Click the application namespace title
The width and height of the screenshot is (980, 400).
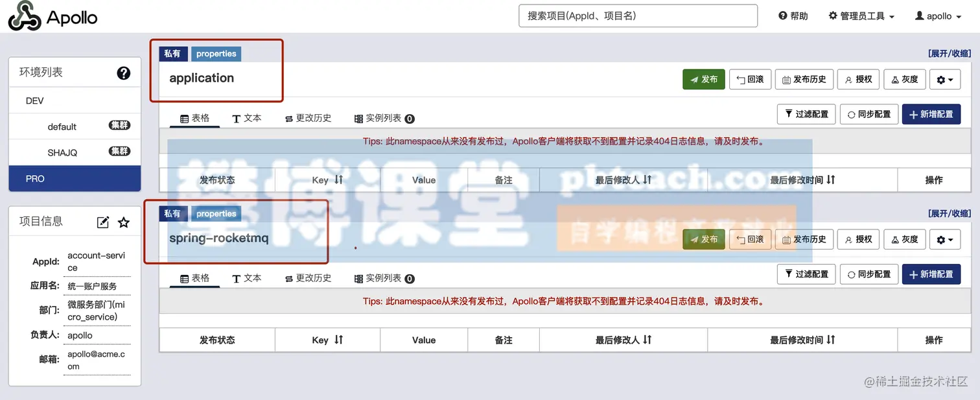pyautogui.click(x=202, y=78)
